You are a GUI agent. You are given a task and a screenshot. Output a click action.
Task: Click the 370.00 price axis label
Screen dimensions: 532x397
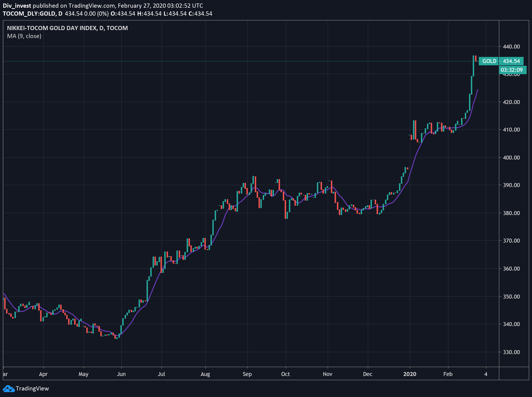[511, 240]
